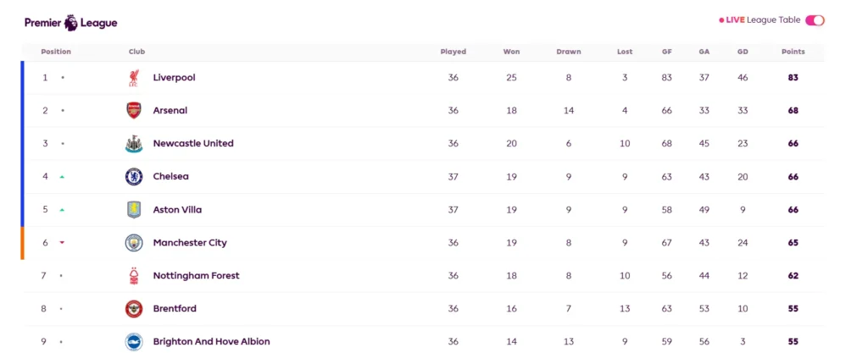Click the Aston Villa crest
Screen dimensions: 868x353
pos(133,210)
